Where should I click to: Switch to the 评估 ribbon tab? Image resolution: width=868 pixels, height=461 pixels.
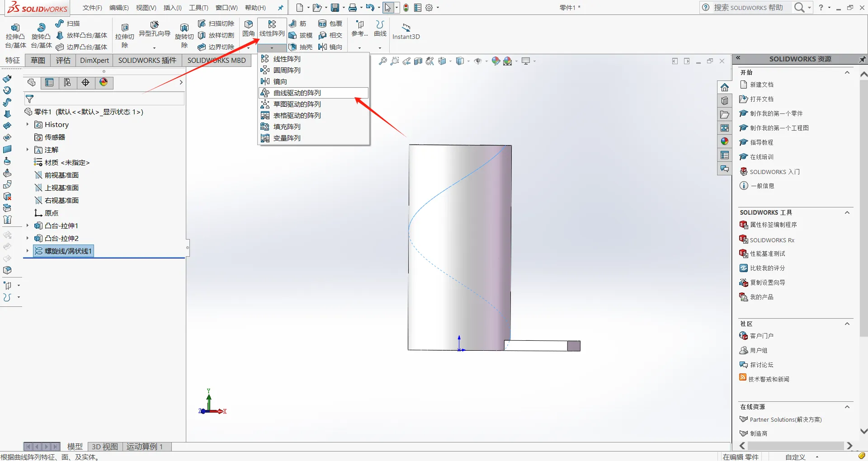(63, 60)
